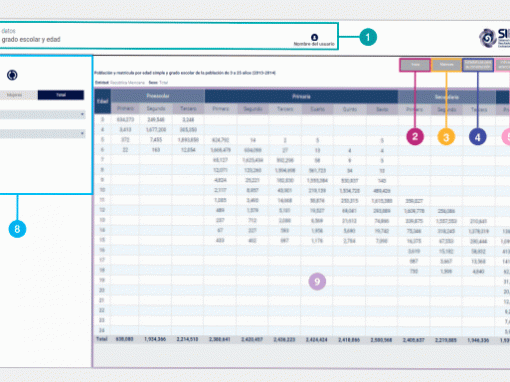Viewport: 510px width, 382px height.
Task: Click the blue numbered marker 4
Action: 477,137
